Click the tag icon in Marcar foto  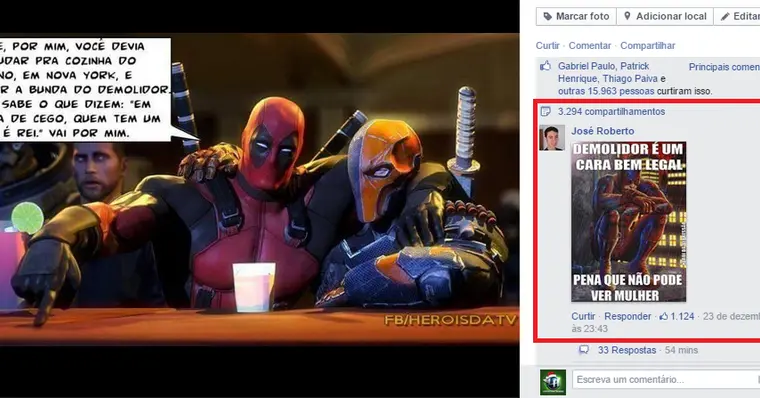tap(548, 16)
